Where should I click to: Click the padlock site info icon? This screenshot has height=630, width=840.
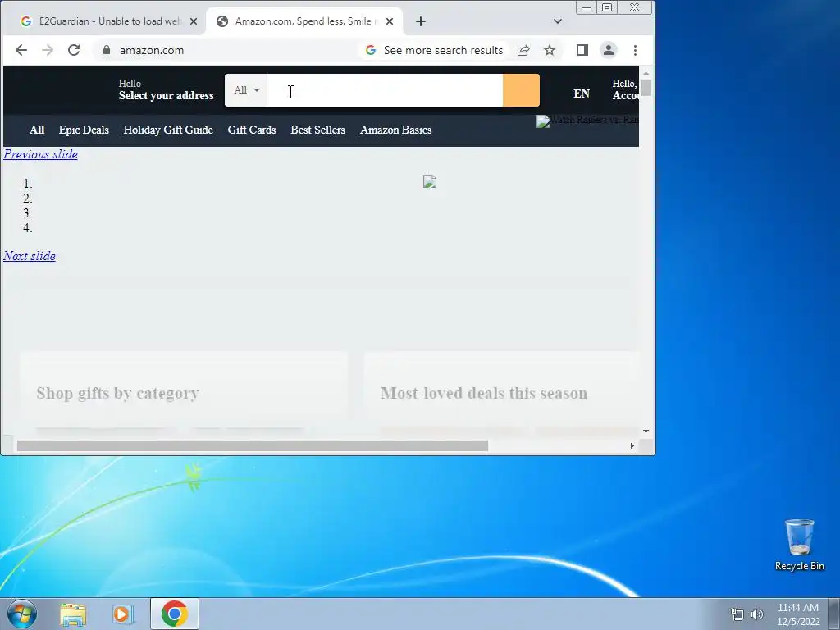[107, 50]
